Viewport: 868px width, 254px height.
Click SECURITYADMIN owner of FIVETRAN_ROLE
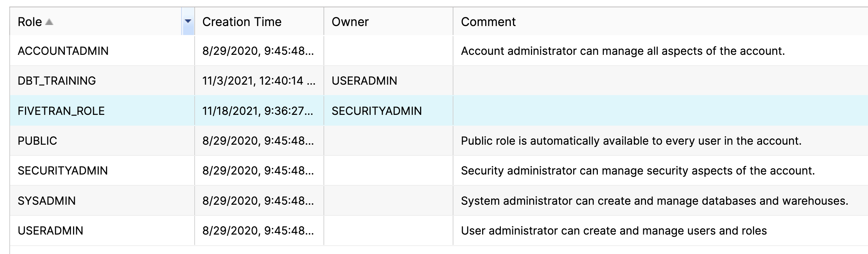377,111
